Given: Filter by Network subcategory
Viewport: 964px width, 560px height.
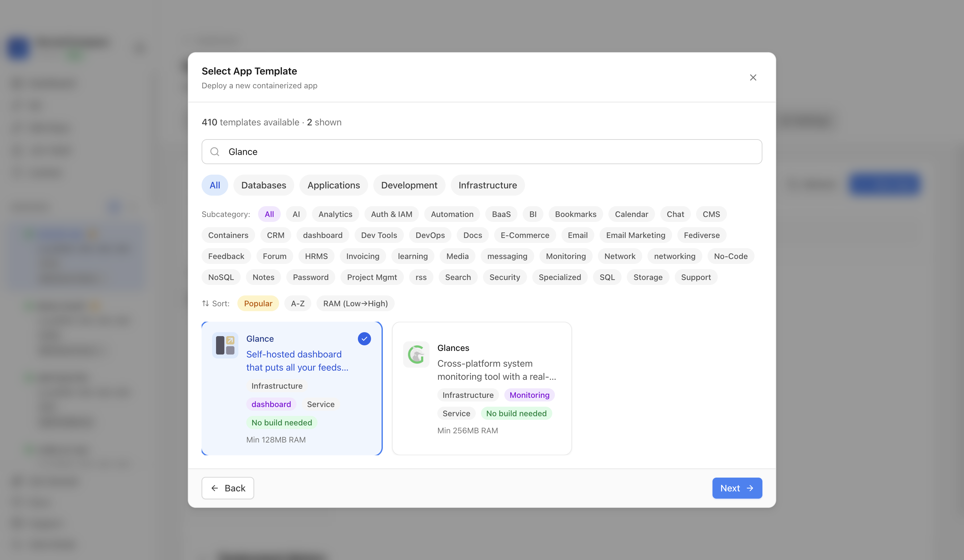Looking at the screenshot, I should pyautogui.click(x=620, y=256).
